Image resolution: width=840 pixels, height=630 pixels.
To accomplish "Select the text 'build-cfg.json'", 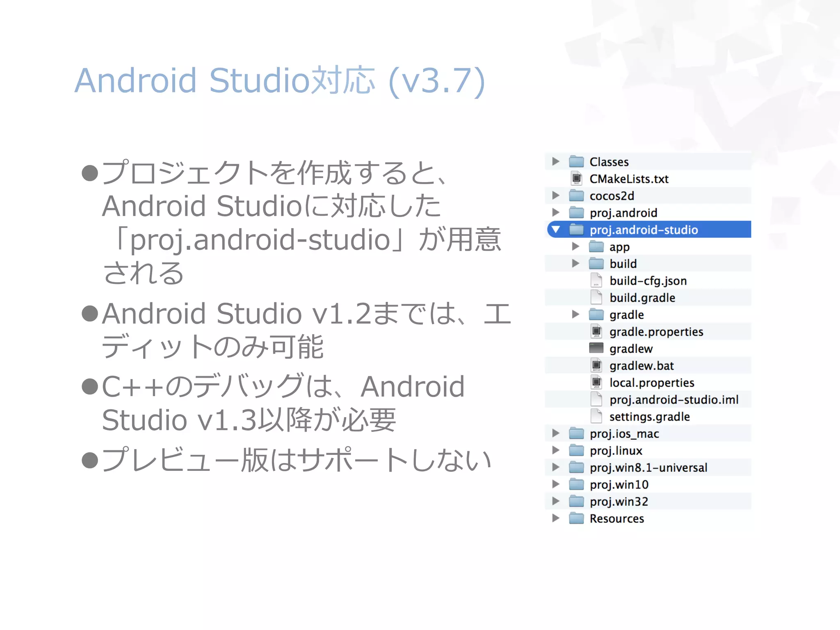I will tap(648, 281).
